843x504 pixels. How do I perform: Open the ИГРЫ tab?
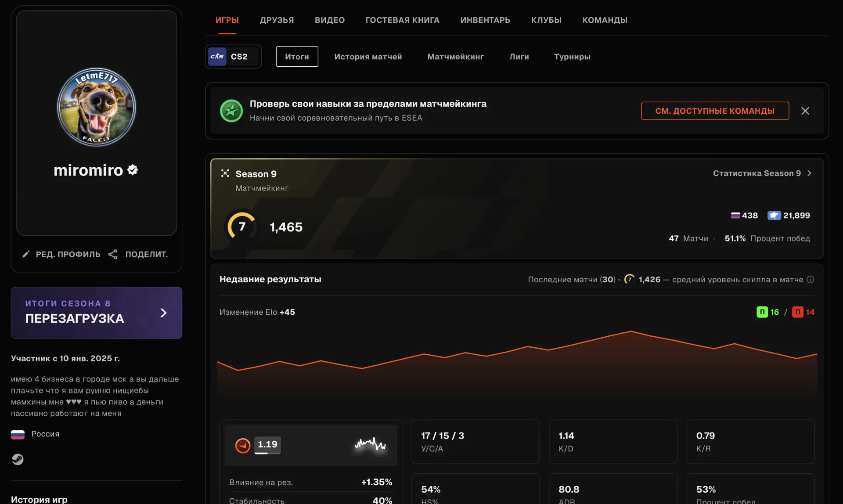(227, 20)
